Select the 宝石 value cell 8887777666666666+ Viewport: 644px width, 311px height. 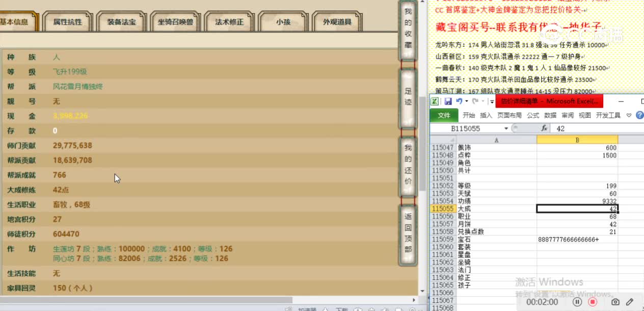point(577,239)
